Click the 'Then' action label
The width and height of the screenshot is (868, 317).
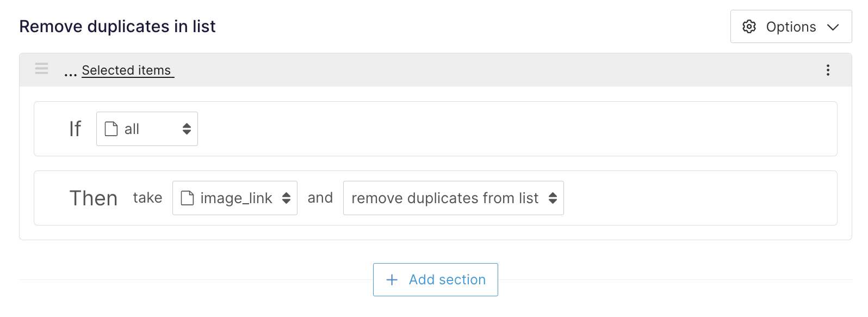(x=94, y=198)
